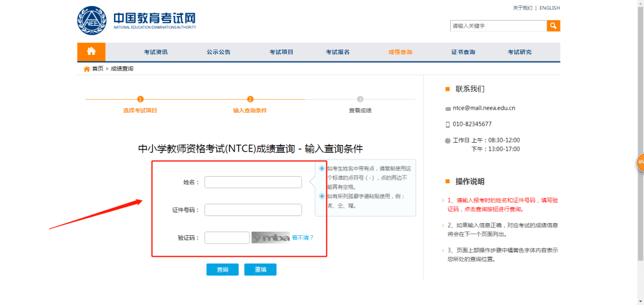This screenshot has width=644, height=305.
Task: Reset the form with 重填 button
Action: pos(261,270)
